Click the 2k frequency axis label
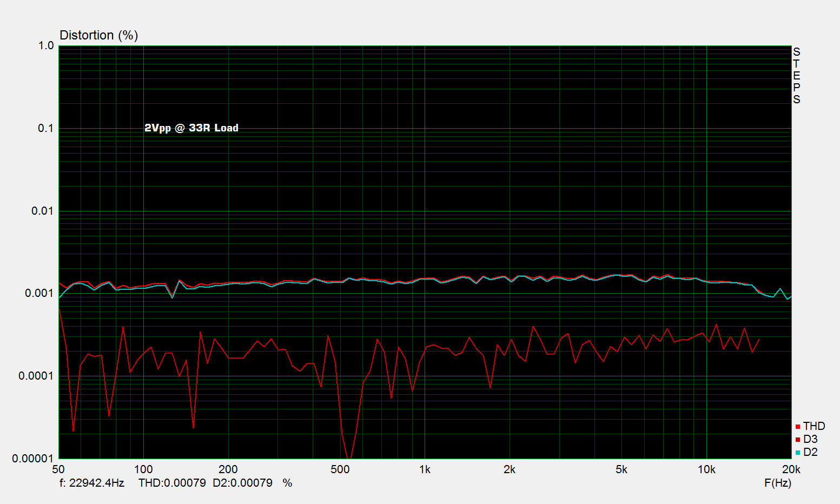The height and width of the screenshot is (504, 840). [x=510, y=469]
